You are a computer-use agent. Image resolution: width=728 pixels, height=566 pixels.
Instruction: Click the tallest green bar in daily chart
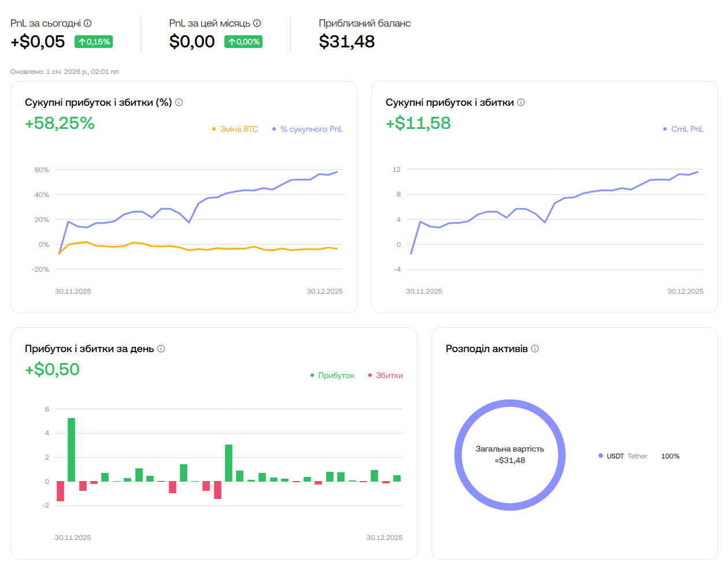pyautogui.click(x=71, y=449)
